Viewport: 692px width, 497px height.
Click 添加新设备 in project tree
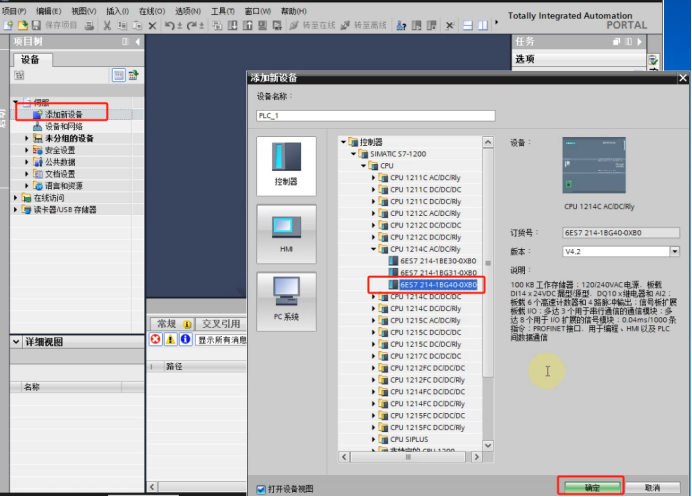pos(64,115)
